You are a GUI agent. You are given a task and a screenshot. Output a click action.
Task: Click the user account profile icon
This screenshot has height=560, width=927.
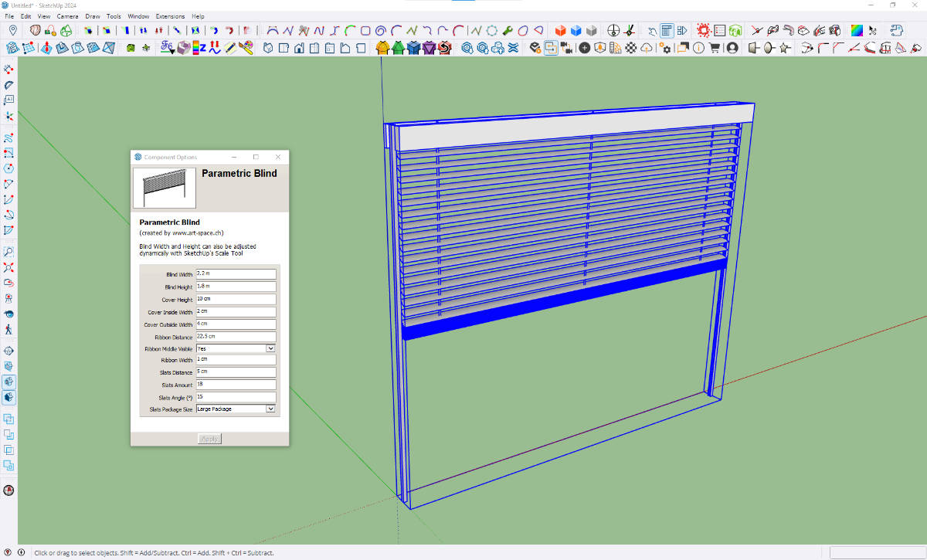732,48
